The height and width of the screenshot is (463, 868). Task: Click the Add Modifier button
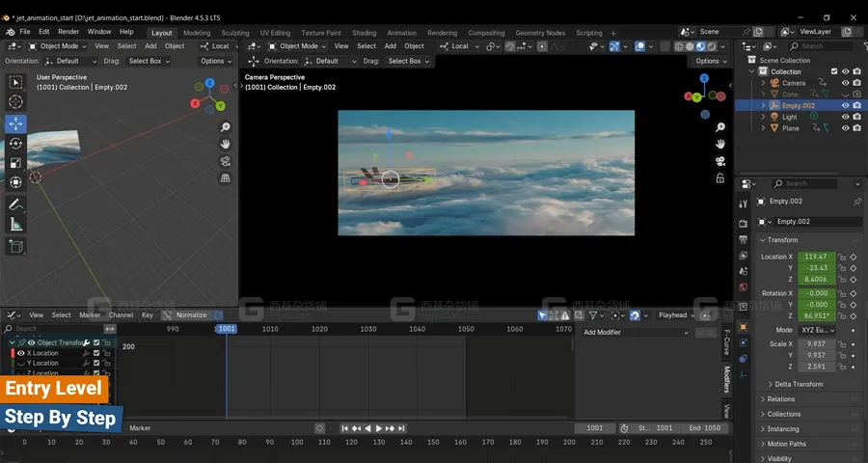click(637, 333)
